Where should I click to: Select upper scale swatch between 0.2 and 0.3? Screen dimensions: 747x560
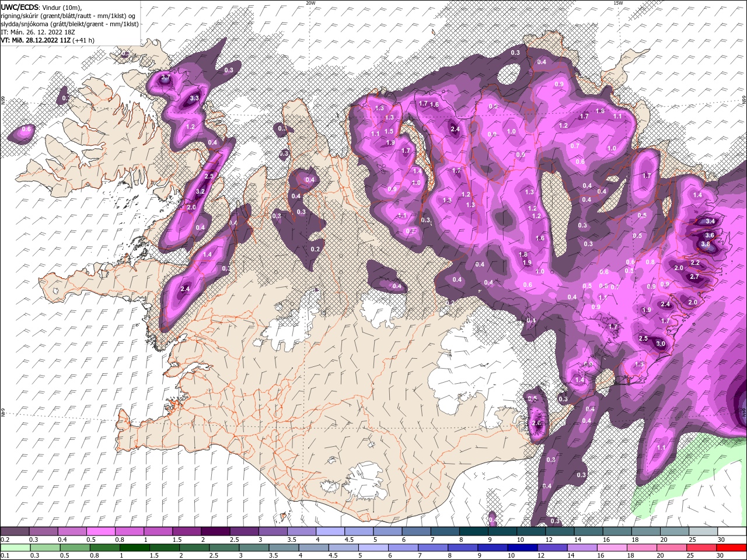tap(15, 531)
